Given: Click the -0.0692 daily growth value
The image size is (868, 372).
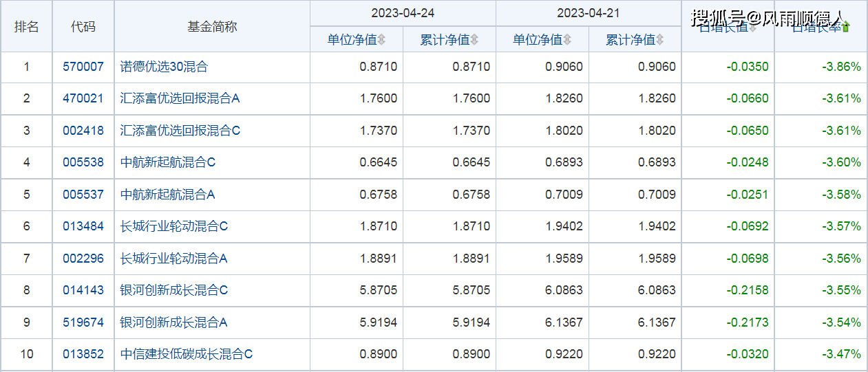Looking at the screenshot, I should [748, 226].
